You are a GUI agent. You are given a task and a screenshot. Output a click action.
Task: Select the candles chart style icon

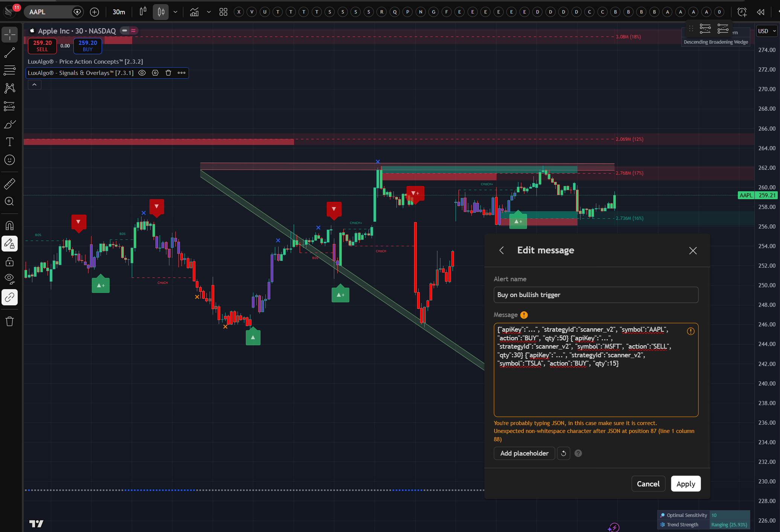(161, 12)
